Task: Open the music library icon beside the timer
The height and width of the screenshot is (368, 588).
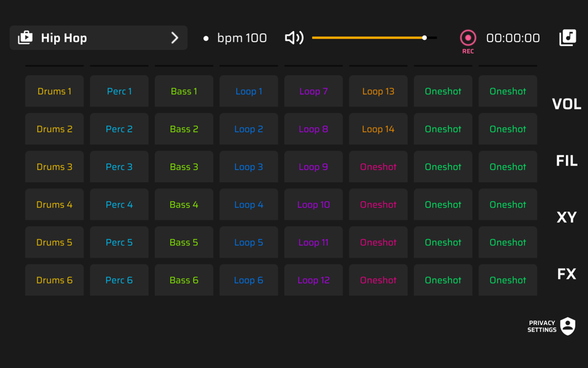Action: [x=567, y=38]
